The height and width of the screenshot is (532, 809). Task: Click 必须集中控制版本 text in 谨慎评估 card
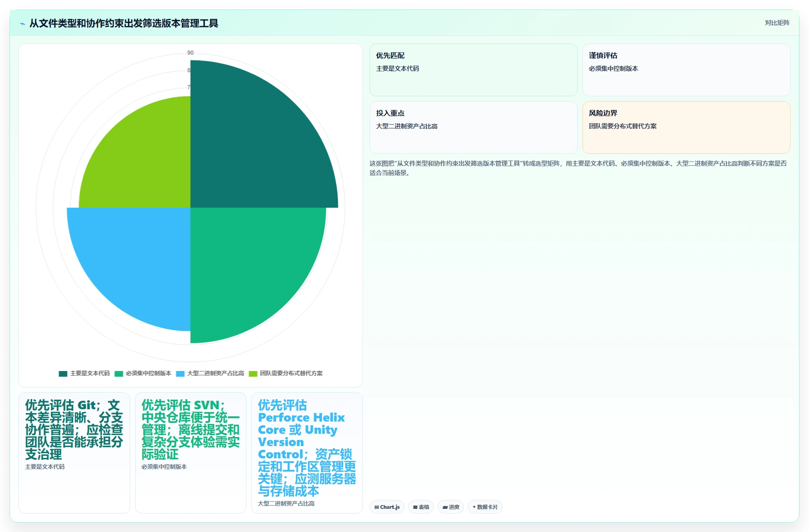tap(613, 68)
